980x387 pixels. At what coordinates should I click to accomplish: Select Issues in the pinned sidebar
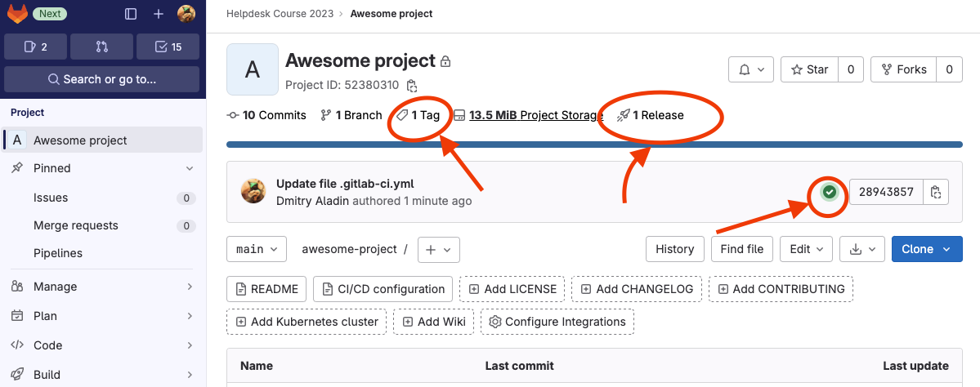(51, 198)
